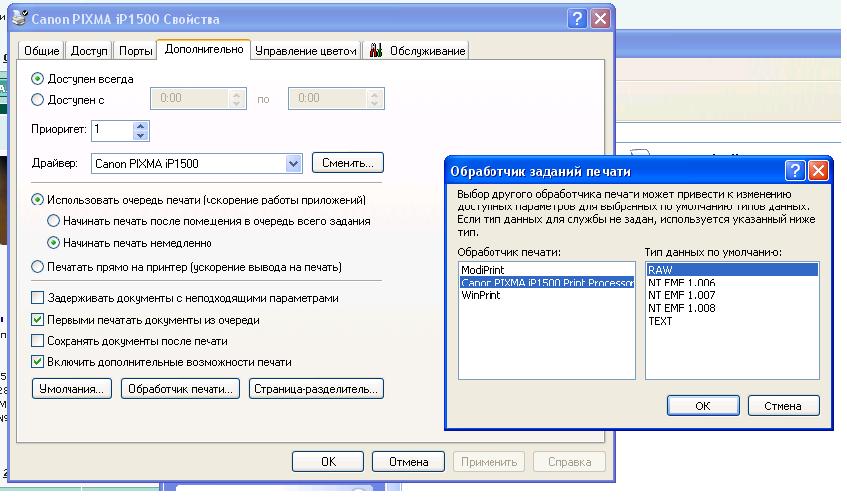Select the Дополнительно tab

tap(204, 49)
